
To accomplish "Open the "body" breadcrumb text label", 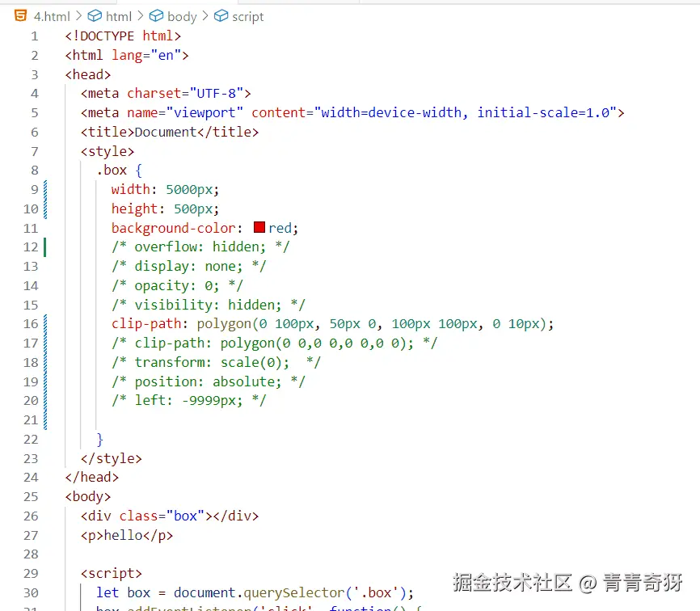I will [x=182, y=15].
